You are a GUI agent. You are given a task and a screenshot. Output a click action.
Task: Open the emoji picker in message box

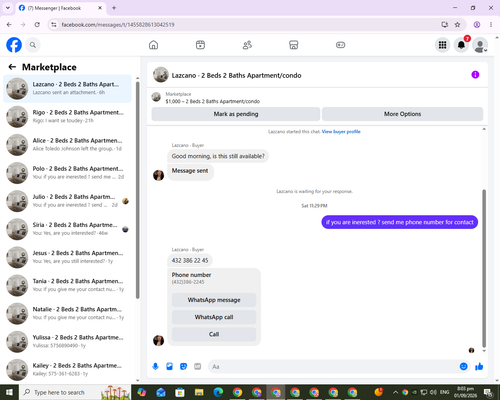pos(463,367)
